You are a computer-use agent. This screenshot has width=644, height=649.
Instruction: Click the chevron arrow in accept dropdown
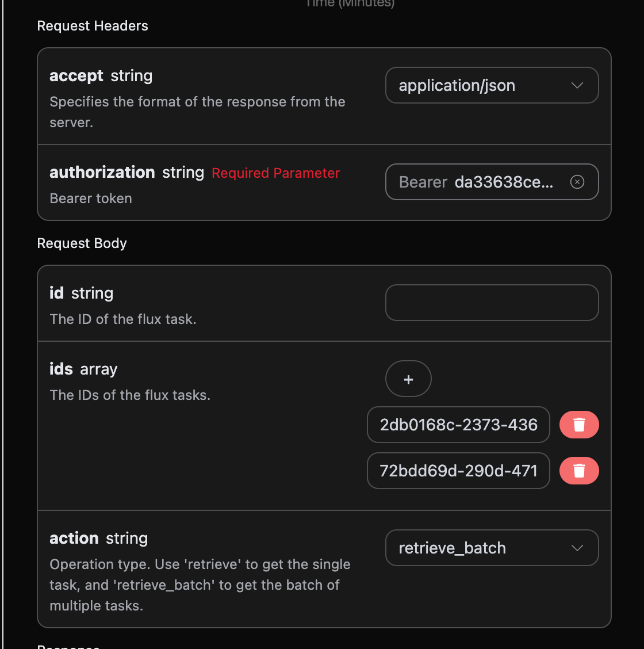pyautogui.click(x=577, y=86)
